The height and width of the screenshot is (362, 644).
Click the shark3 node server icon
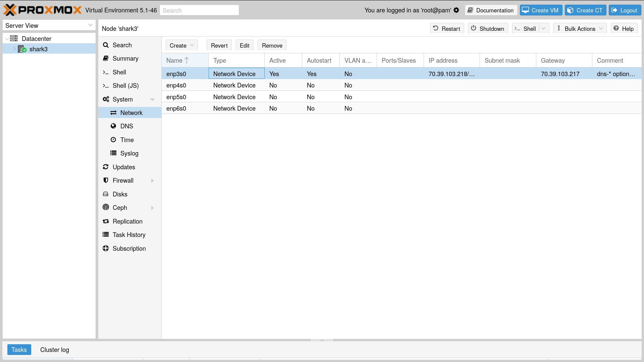tap(22, 49)
